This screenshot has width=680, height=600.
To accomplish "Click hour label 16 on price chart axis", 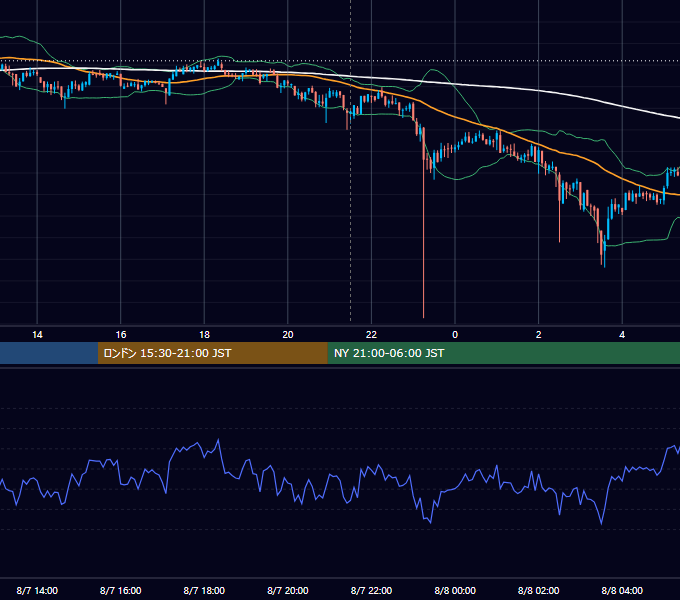I will pyautogui.click(x=121, y=335).
